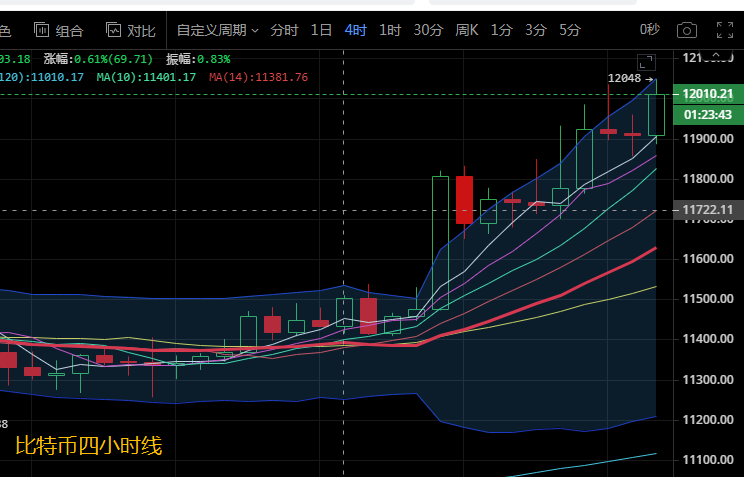The width and height of the screenshot is (744, 477).
Task: Select the 4时 timeframe
Action: (x=355, y=30)
